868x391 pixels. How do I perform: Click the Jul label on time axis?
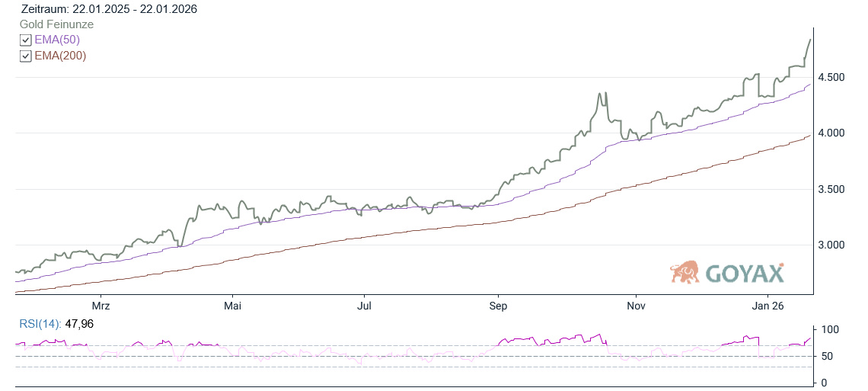(365, 306)
